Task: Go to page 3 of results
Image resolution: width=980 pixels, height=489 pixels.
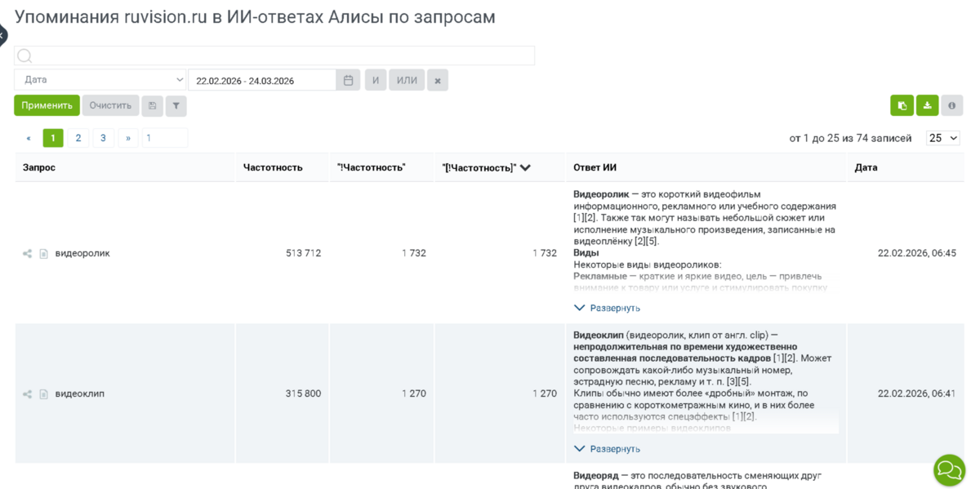Action: coord(103,138)
